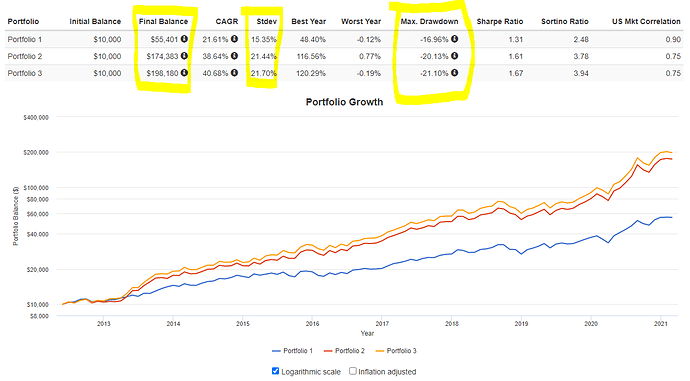Click Portfolio 2 stdev value 21.44%
The width and height of the screenshot is (690, 381).
pos(264,56)
